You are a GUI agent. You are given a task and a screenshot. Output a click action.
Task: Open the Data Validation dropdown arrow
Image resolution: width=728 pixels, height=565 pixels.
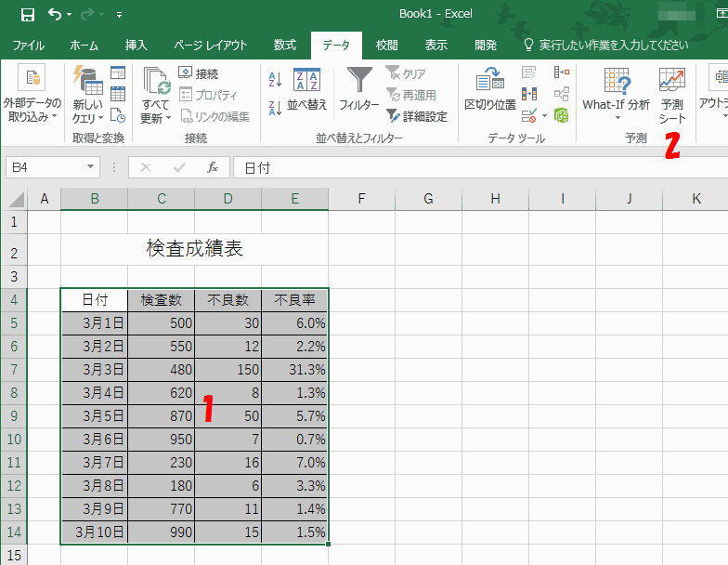click(x=544, y=115)
